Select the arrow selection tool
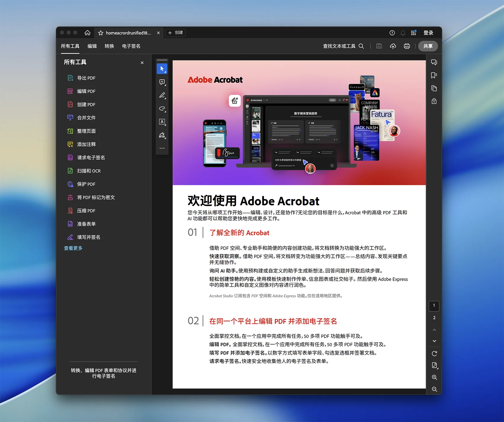This screenshot has width=504, height=422. tap(162, 69)
